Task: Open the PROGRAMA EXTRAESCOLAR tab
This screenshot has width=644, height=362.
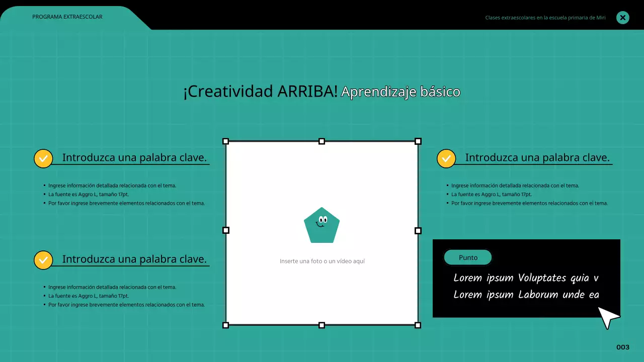Action: [x=67, y=17]
